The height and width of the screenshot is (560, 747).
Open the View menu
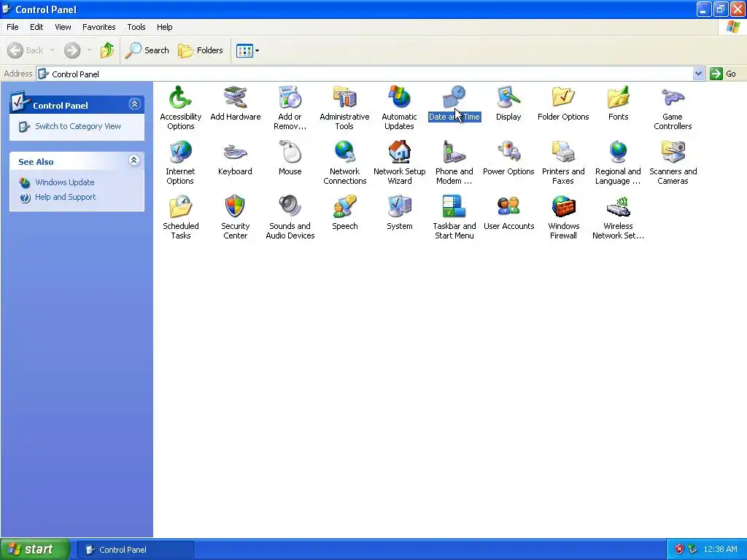(x=63, y=27)
